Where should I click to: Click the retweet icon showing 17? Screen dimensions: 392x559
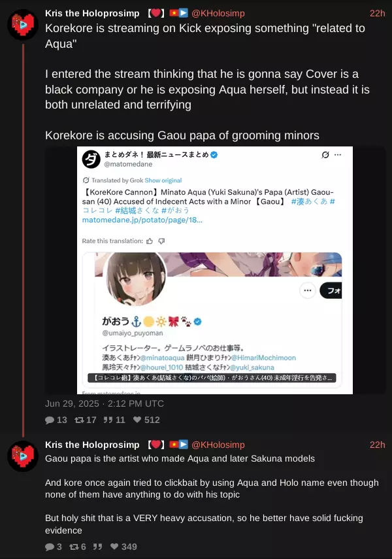tap(79, 420)
